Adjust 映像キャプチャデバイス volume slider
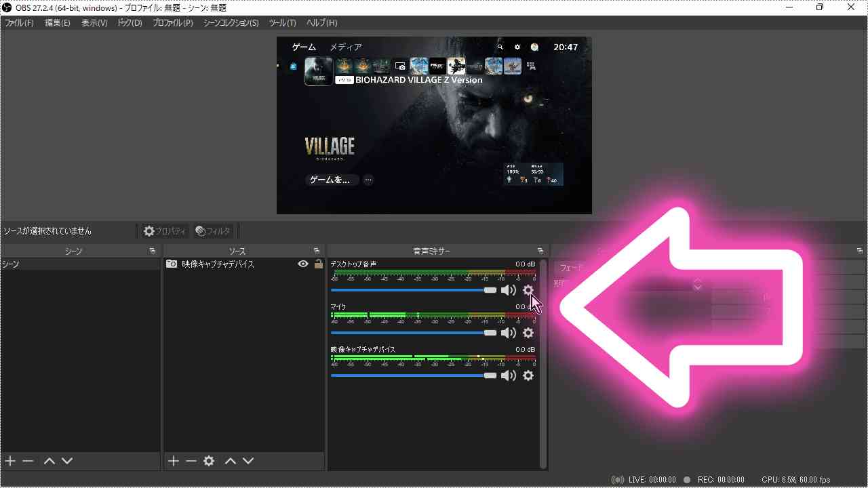Viewport: 868px width, 488px height. pos(414,375)
